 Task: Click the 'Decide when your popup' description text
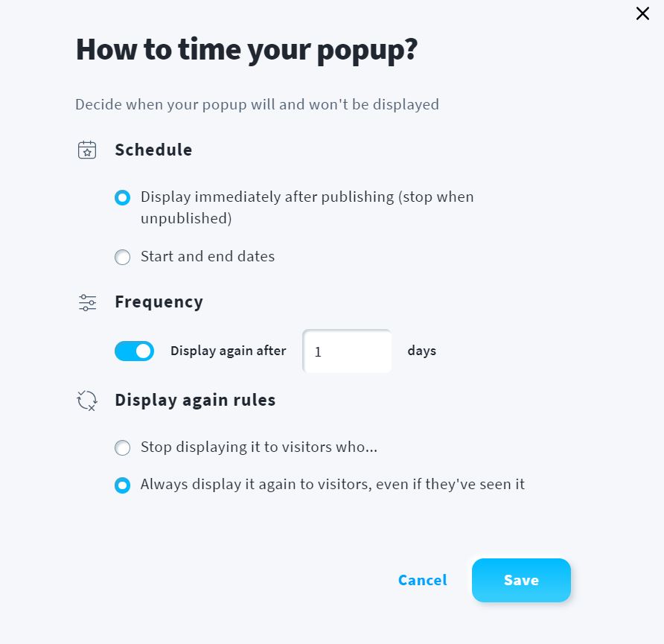tap(257, 104)
